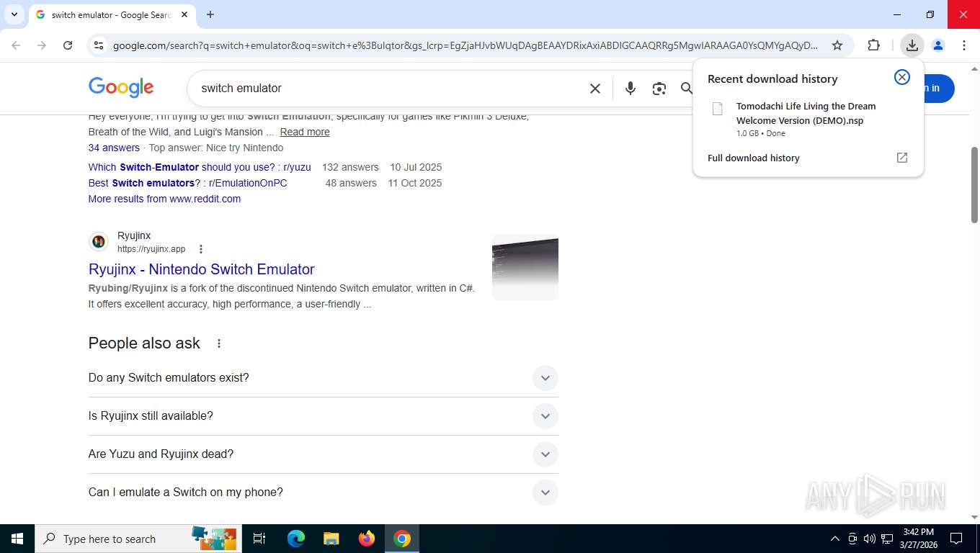Expand Do any Switch emulators exist

pos(324,378)
